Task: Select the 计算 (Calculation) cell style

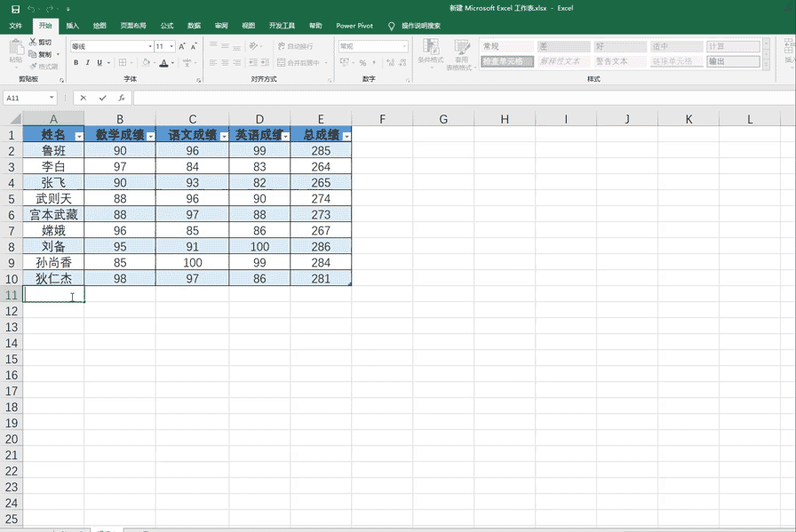Action: click(x=733, y=46)
